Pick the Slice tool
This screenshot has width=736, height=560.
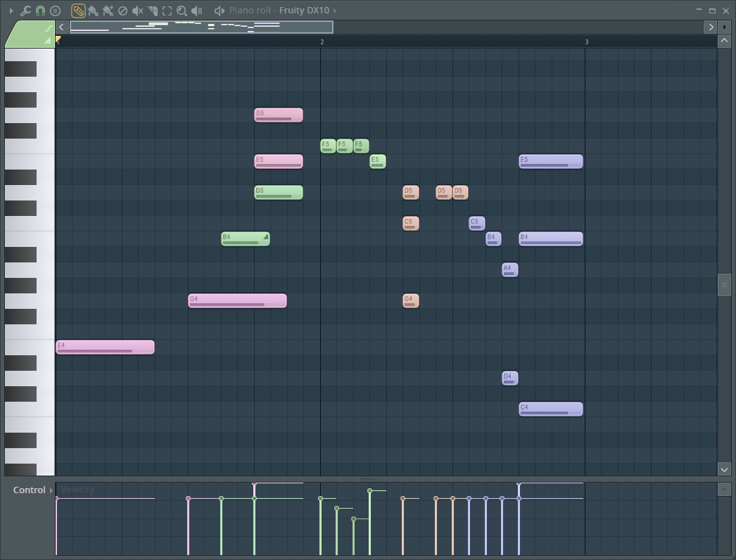[152, 11]
